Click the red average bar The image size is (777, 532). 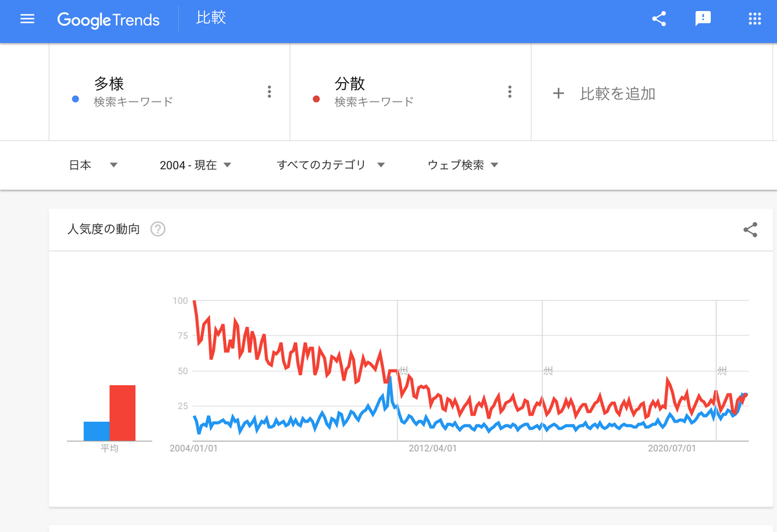122,413
